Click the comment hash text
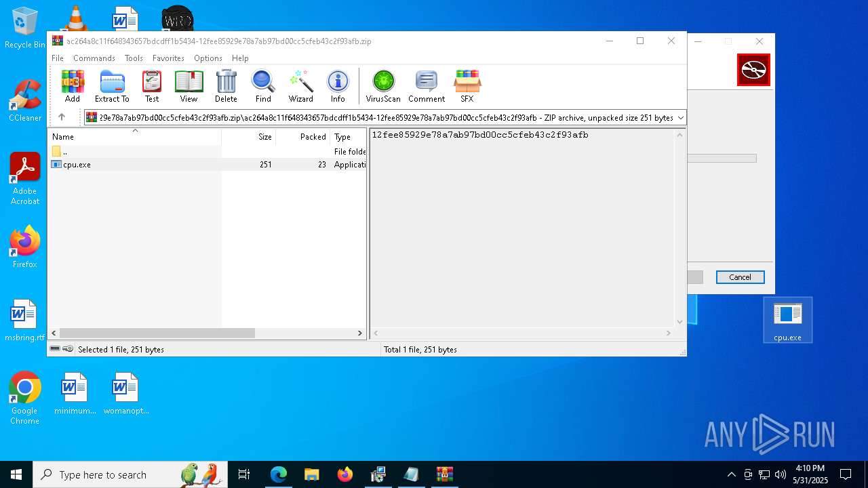Viewport: 868px width, 488px height. click(x=480, y=135)
